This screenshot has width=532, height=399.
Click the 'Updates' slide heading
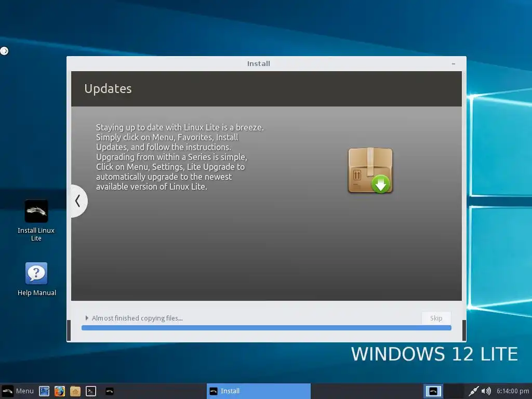point(108,88)
